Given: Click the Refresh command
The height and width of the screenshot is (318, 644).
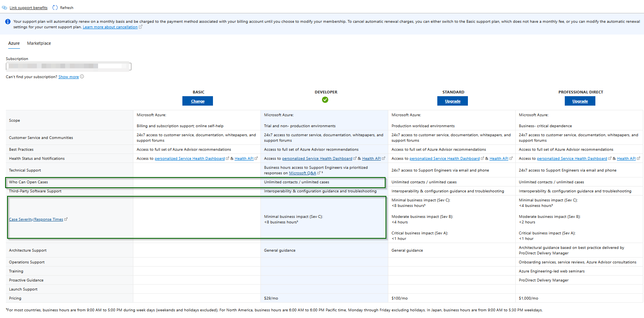Looking at the screenshot, I should 67,8.
